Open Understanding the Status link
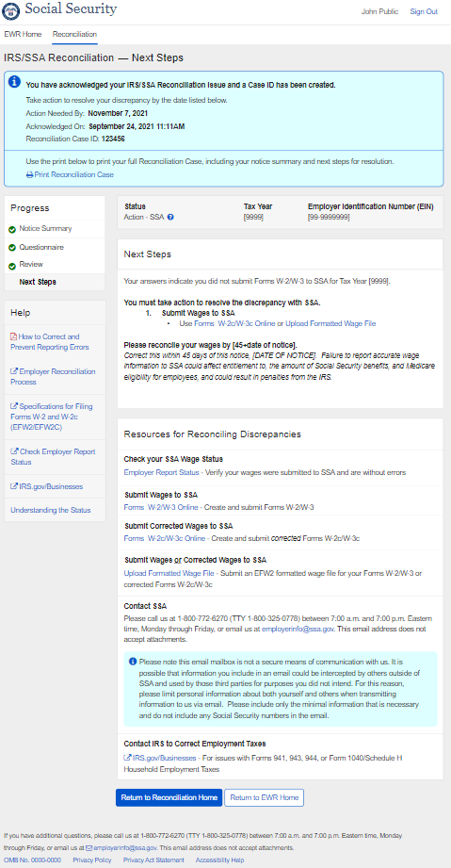Image resolution: width=451 pixels, height=868 pixels. (50, 510)
